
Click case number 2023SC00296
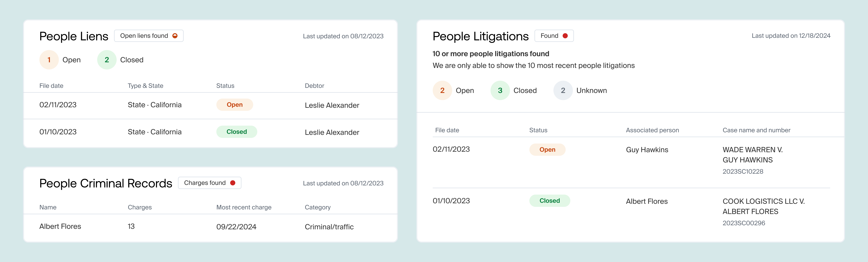click(x=744, y=223)
